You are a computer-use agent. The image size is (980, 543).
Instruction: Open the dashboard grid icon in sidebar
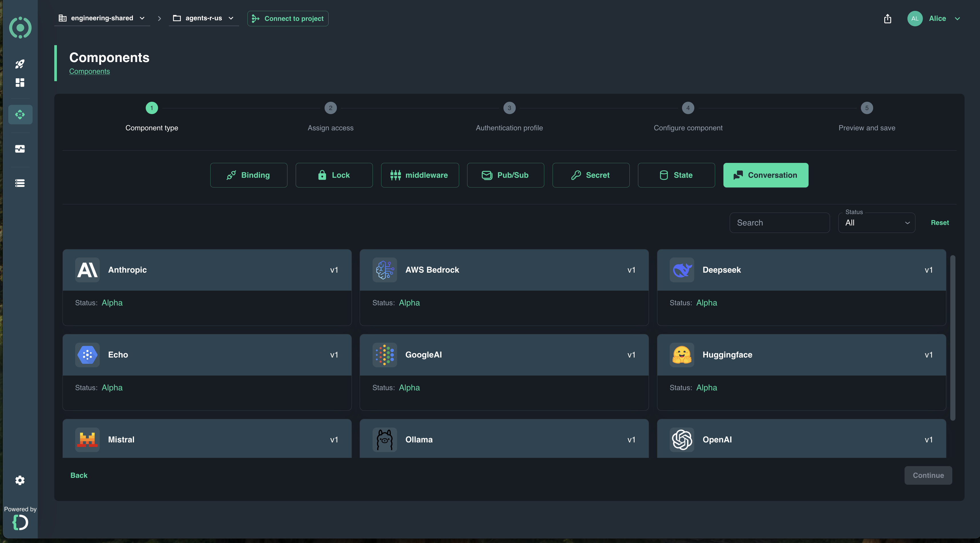coord(20,83)
